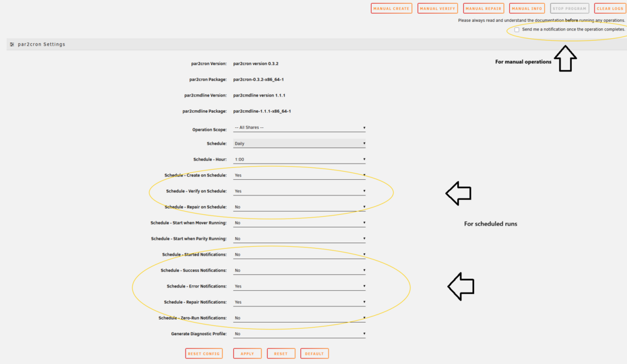Open Schedule - Error Notifications dropdown
627x364 pixels.
(299, 286)
